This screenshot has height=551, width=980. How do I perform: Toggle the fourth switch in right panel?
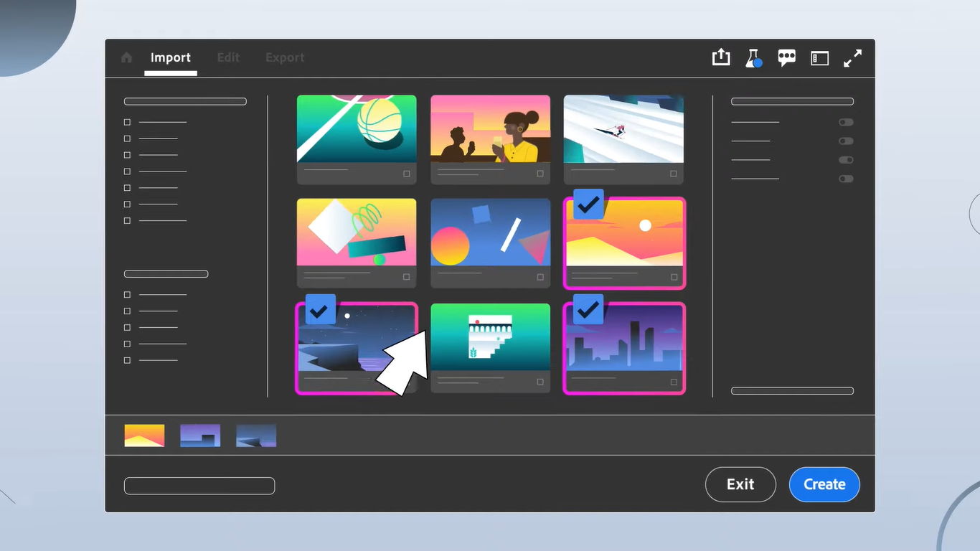click(x=846, y=179)
